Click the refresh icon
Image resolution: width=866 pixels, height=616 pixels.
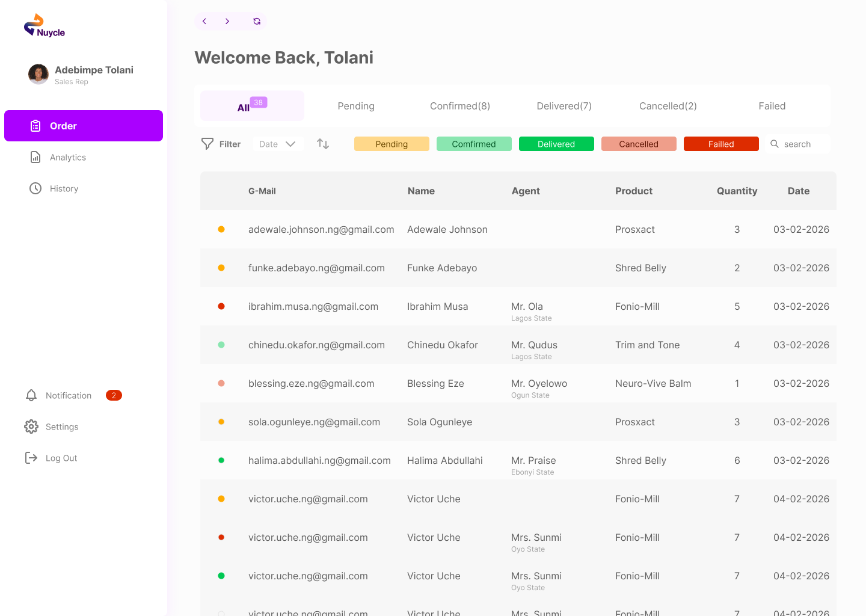point(257,21)
